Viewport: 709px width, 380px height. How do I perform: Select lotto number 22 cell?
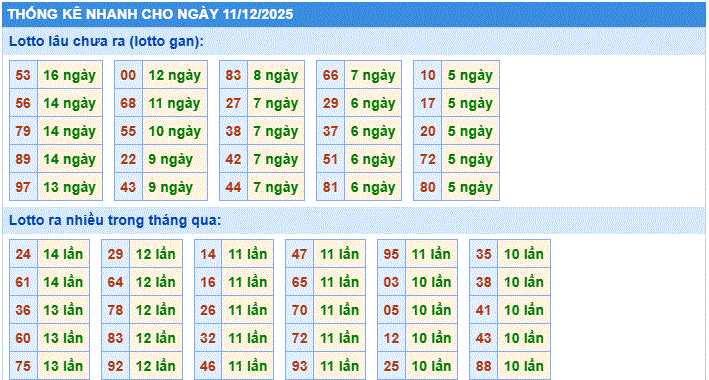128,159
